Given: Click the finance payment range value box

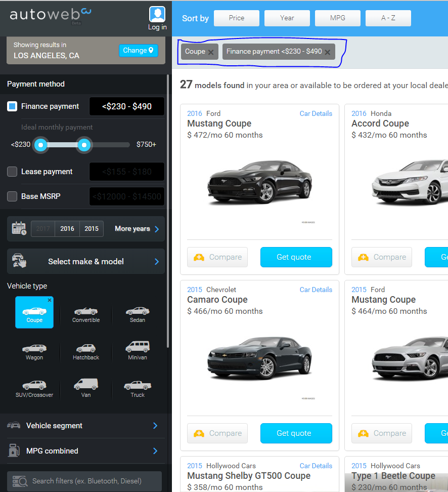Looking at the screenshot, I should [126, 106].
